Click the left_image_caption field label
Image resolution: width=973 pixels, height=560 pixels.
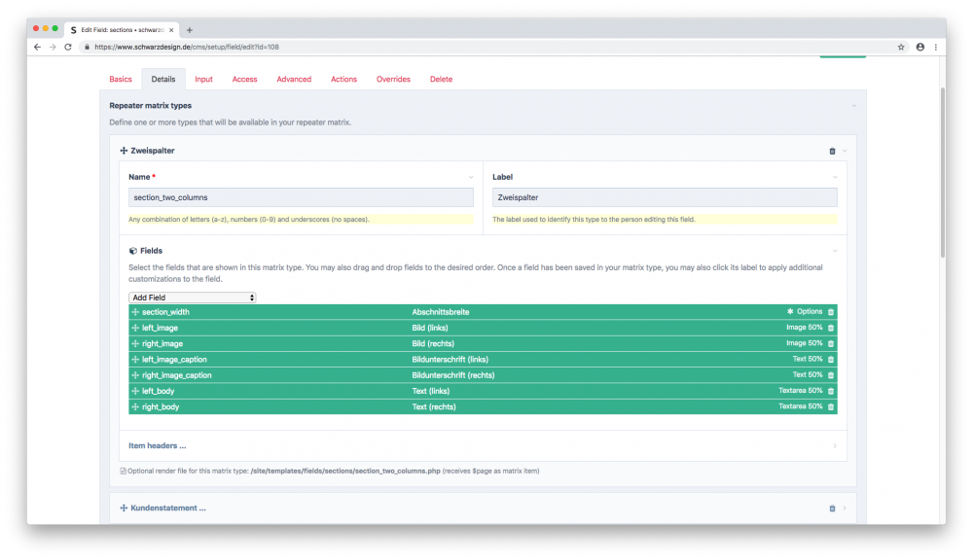(x=174, y=360)
